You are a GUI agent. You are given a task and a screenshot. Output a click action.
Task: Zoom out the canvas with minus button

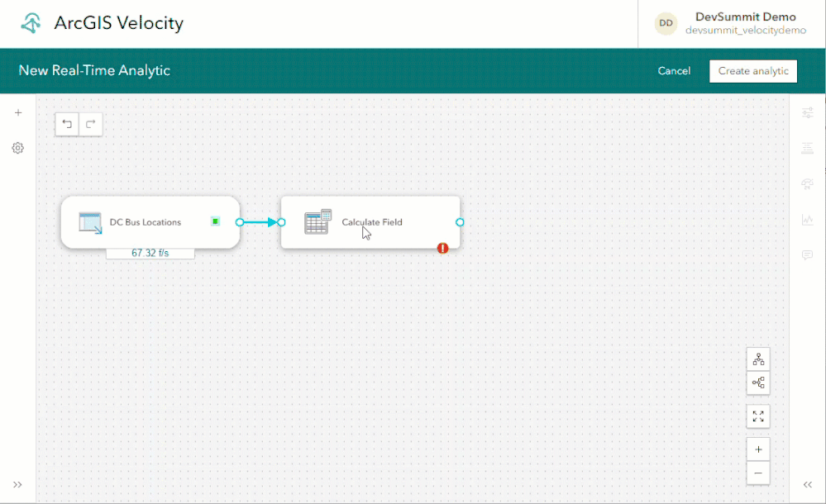[758, 473]
